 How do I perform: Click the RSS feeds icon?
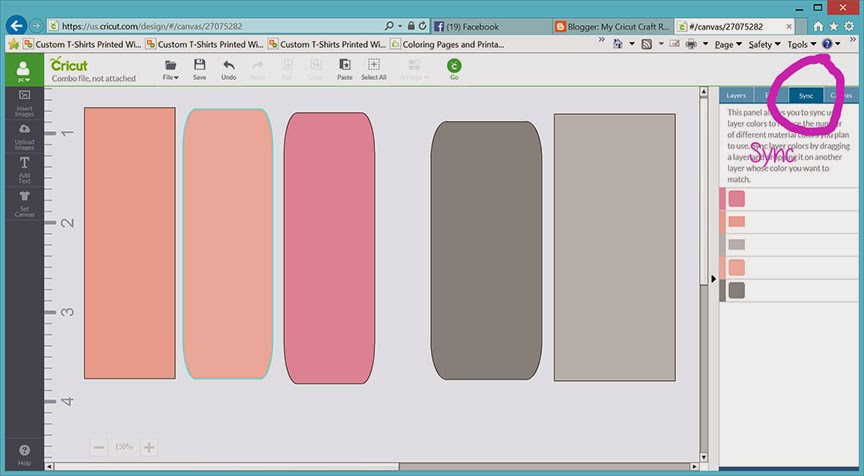[x=647, y=44]
